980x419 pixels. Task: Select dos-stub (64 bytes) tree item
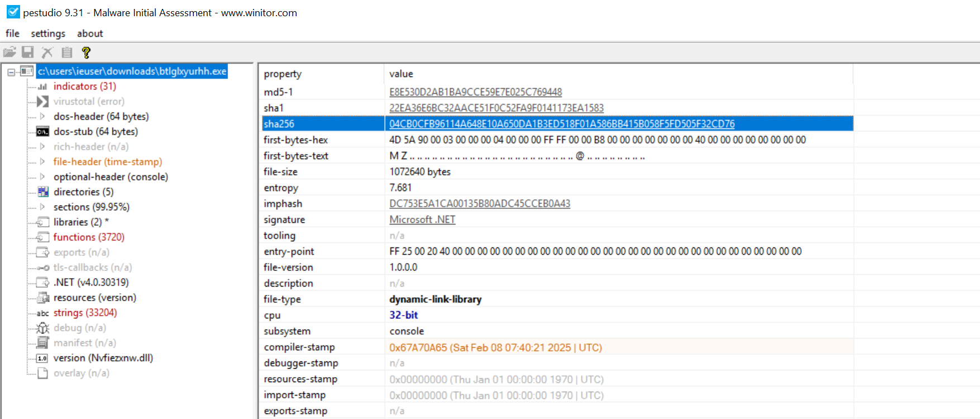coord(95,131)
